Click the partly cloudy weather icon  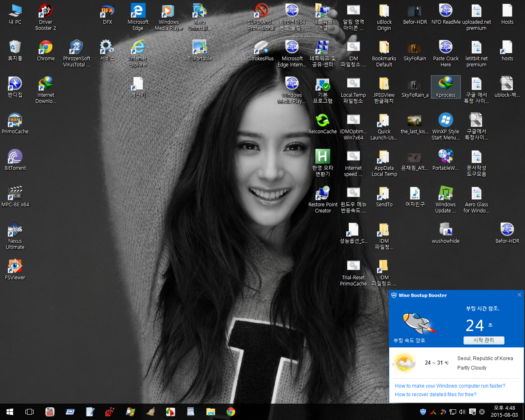coord(404,363)
